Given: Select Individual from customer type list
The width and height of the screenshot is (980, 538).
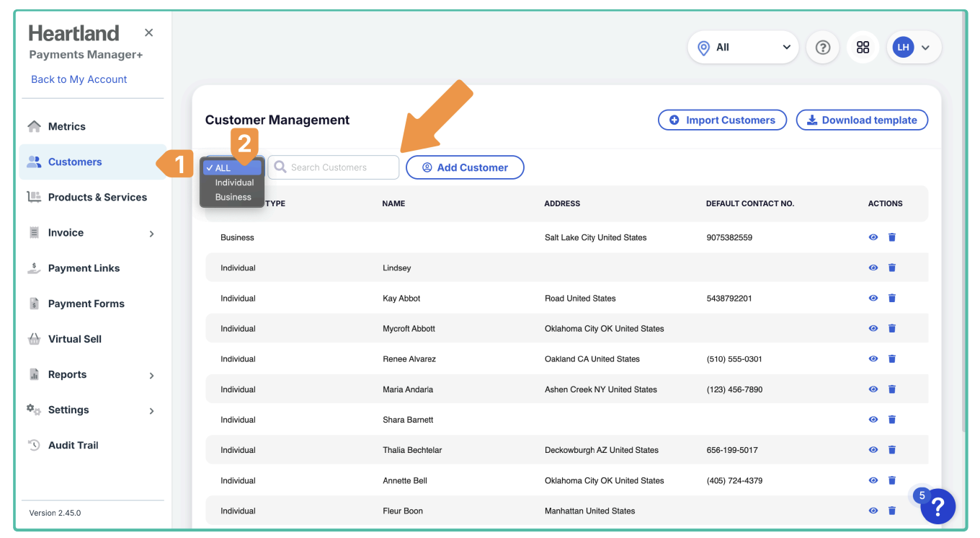Looking at the screenshot, I should (x=234, y=182).
